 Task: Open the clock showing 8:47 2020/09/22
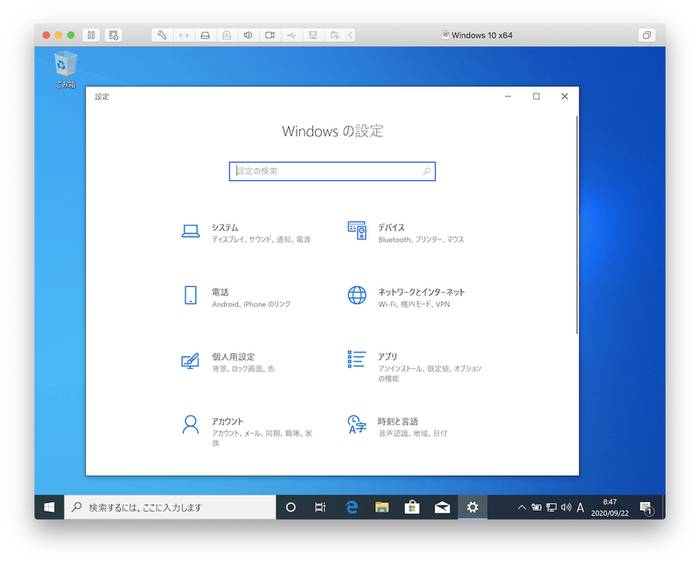[x=610, y=507]
